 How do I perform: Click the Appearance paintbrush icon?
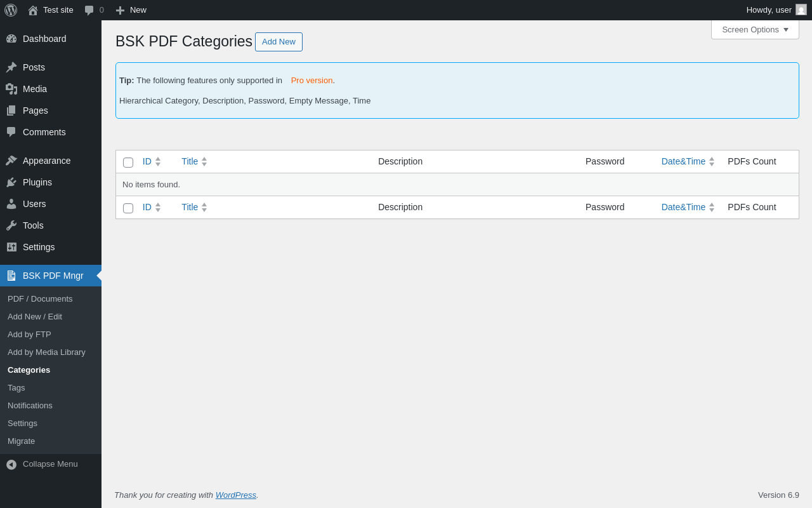[11, 161]
